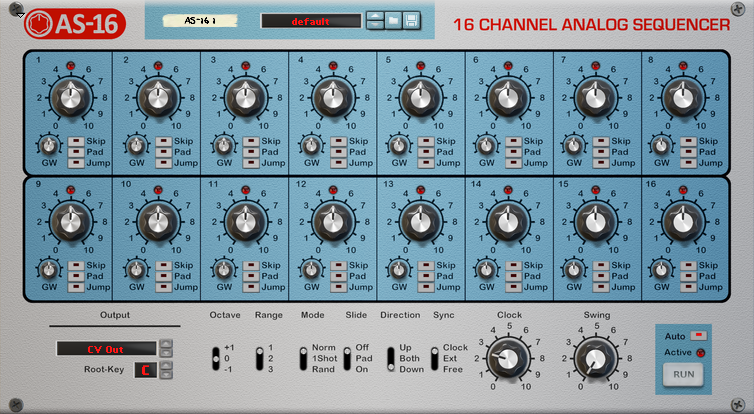The image size is (754, 414).
Task: Click the GW knob of step 16
Action: point(661,270)
